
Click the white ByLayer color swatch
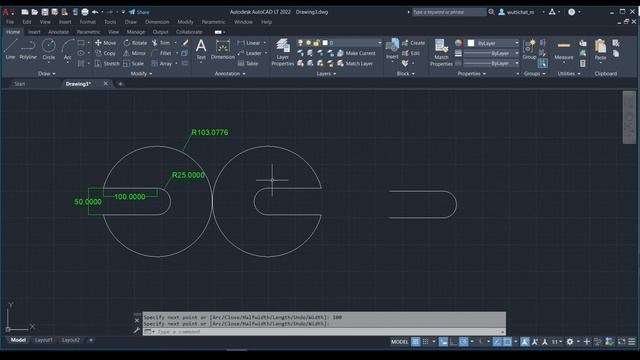pyautogui.click(x=471, y=43)
